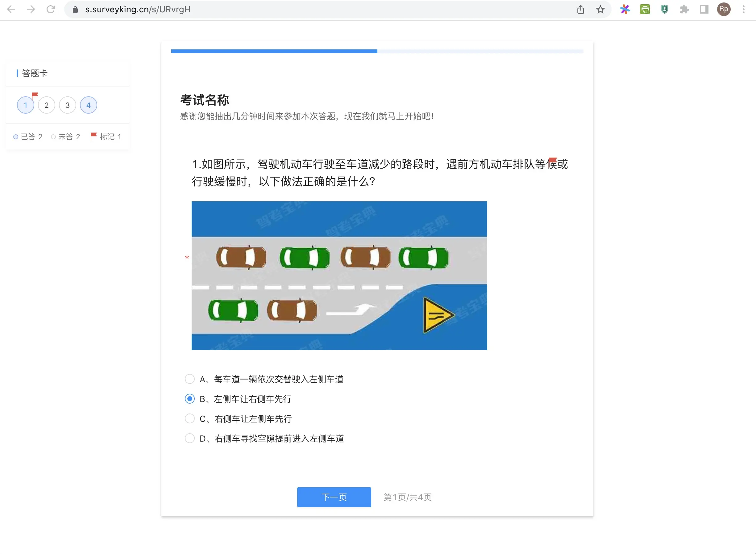756x554 pixels.
Task: Jump to question 2 in the answer card
Action: coord(46,105)
